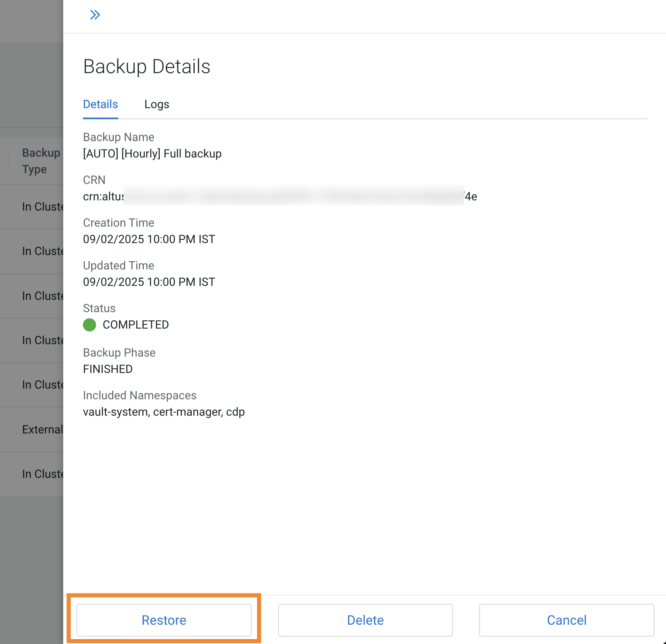The width and height of the screenshot is (666, 644).
Task: Click Cancel to dismiss the panel
Action: point(566,620)
